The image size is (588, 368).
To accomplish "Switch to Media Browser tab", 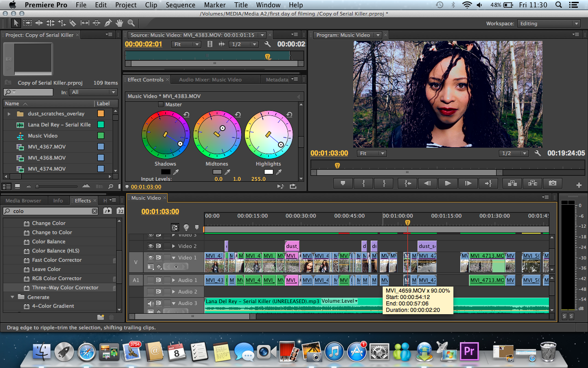I will point(23,201).
